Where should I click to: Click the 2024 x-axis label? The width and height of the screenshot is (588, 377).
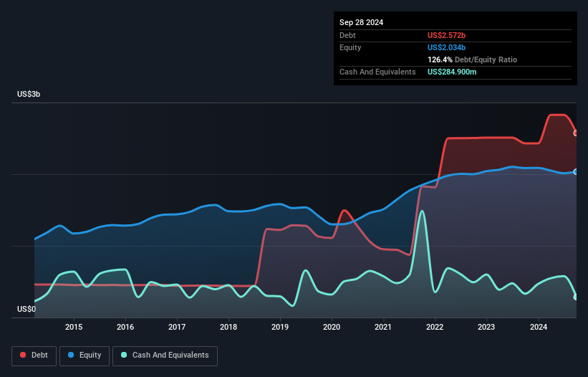click(539, 327)
